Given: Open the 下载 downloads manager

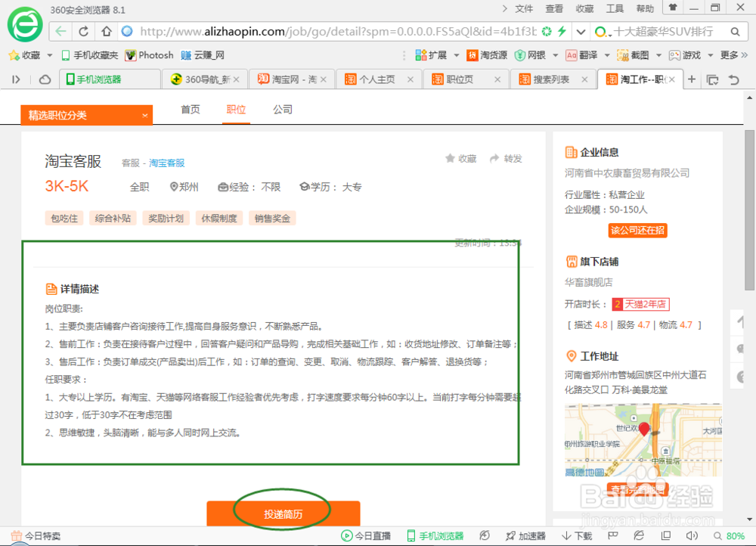Looking at the screenshot, I should click(x=577, y=536).
